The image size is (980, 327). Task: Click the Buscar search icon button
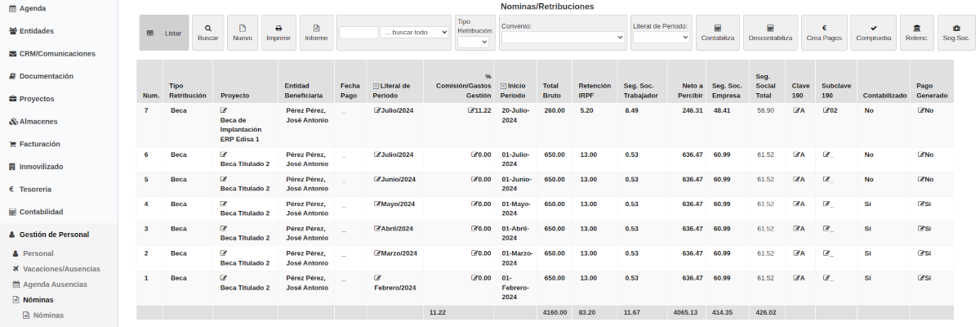point(207,33)
